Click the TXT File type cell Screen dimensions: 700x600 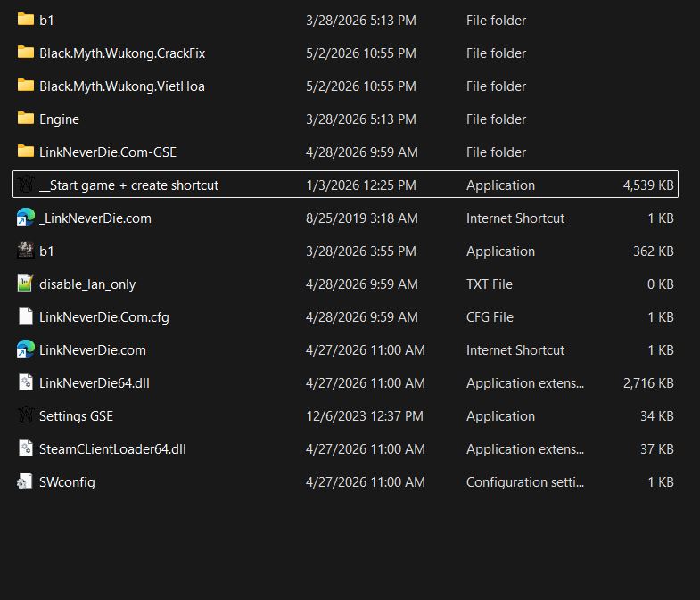490,284
